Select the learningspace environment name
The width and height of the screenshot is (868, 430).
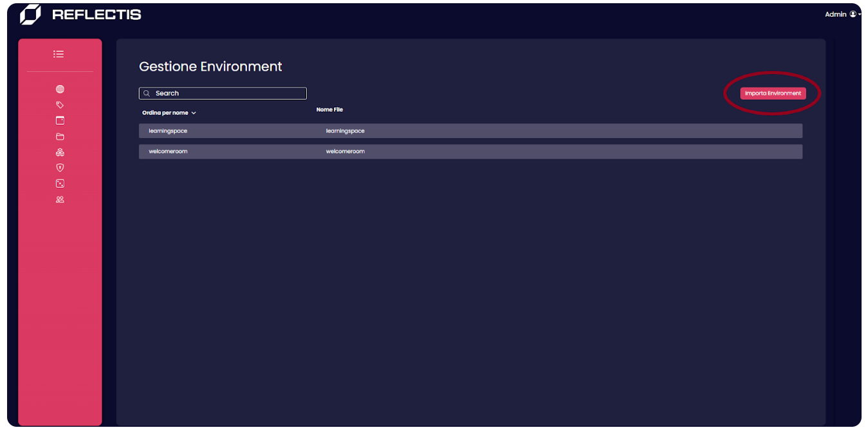tap(167, 131)
